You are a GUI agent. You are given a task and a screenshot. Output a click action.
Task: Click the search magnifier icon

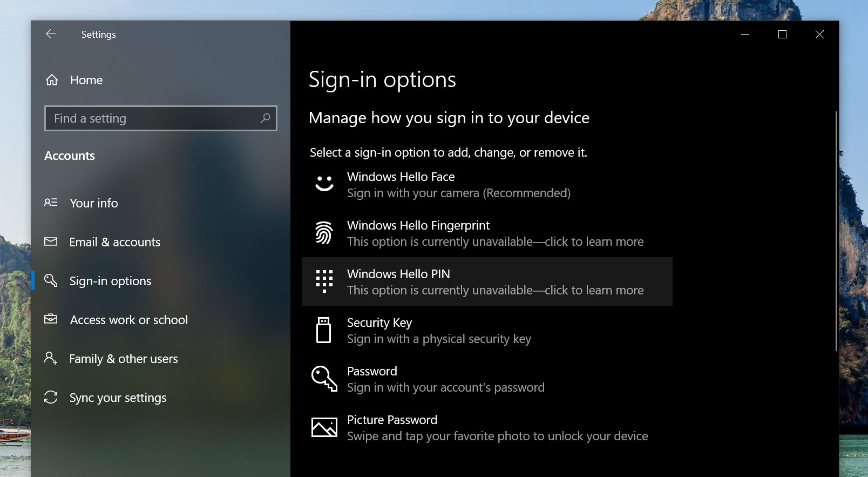[x=265, y=118]
